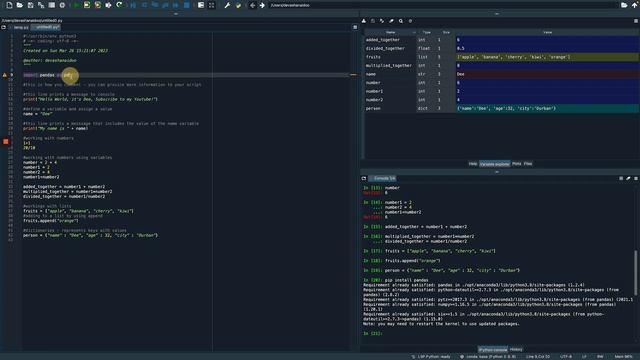640x360 pixels.
Task: Open the PYTHONPATH manager
Action: tap(238, 5)
